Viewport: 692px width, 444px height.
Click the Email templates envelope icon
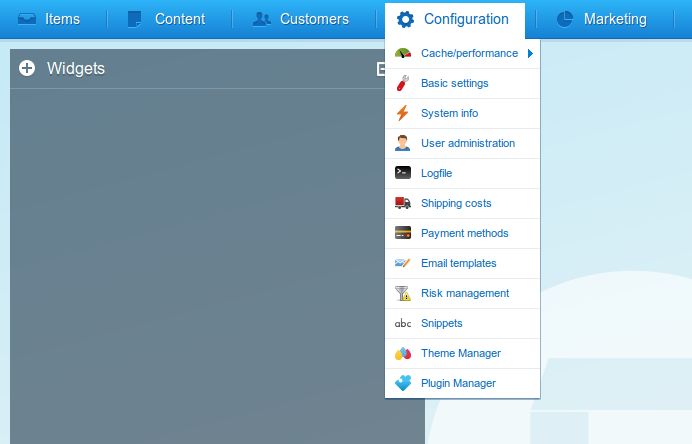(x=402, y=263)
